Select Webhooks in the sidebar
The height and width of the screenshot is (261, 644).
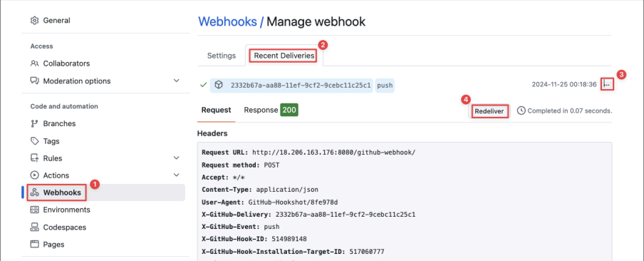coord(103,193)
